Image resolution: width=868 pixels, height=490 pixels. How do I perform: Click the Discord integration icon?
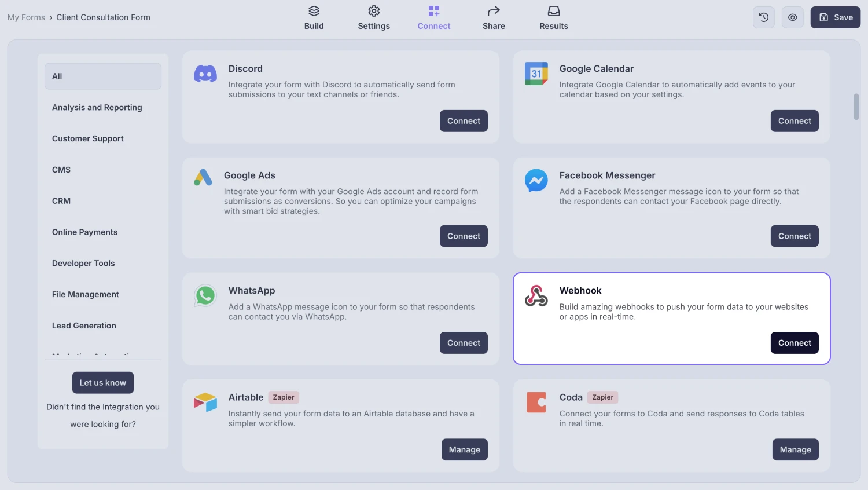tap(205, 74)
